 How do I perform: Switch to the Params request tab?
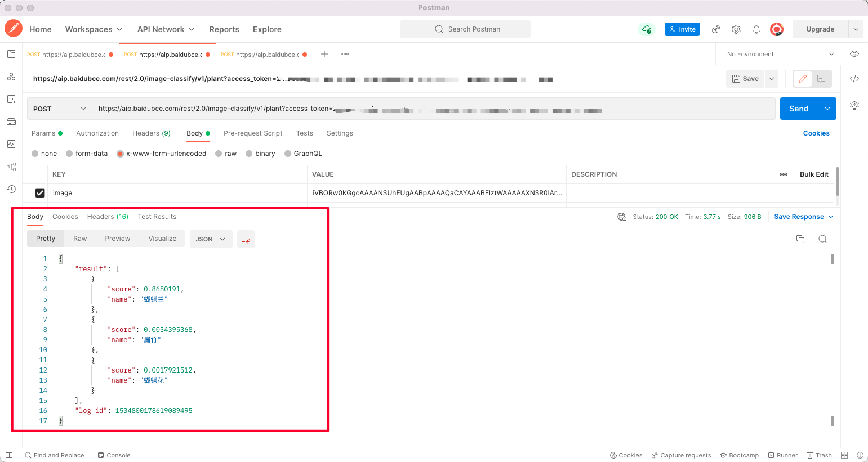pyautogui.click(x=47, y=133)
